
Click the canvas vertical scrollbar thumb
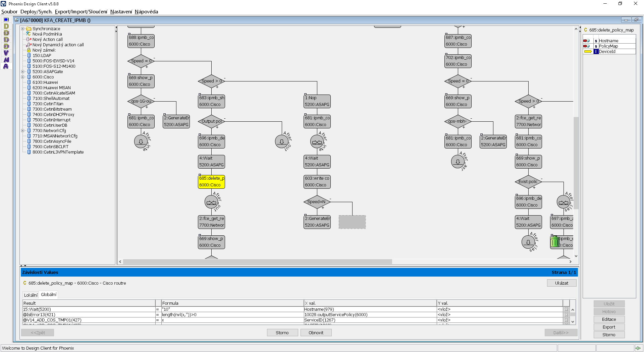pyautogui.click(x=576, y=163)
